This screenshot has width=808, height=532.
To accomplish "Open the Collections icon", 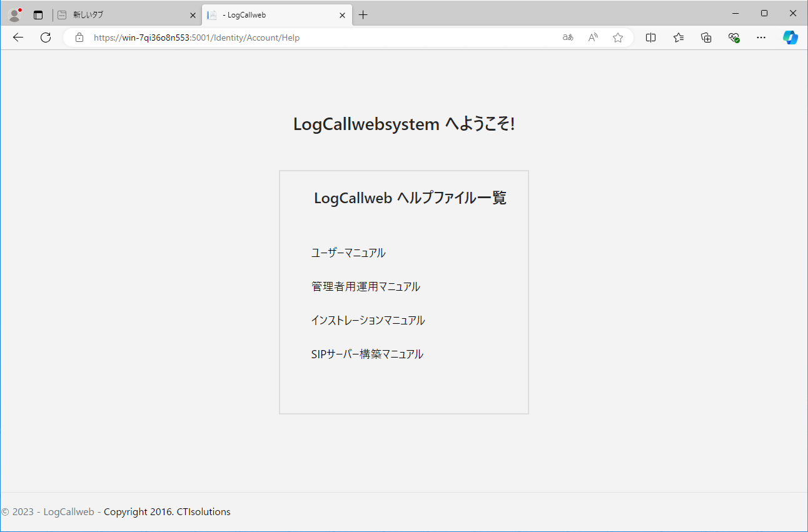I will (x=706, y=38).
